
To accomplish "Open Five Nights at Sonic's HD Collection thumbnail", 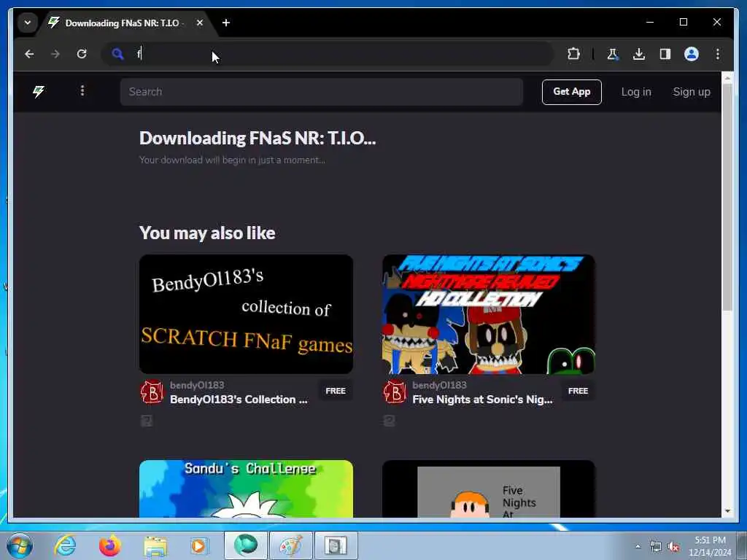I will tap(488, 314).
